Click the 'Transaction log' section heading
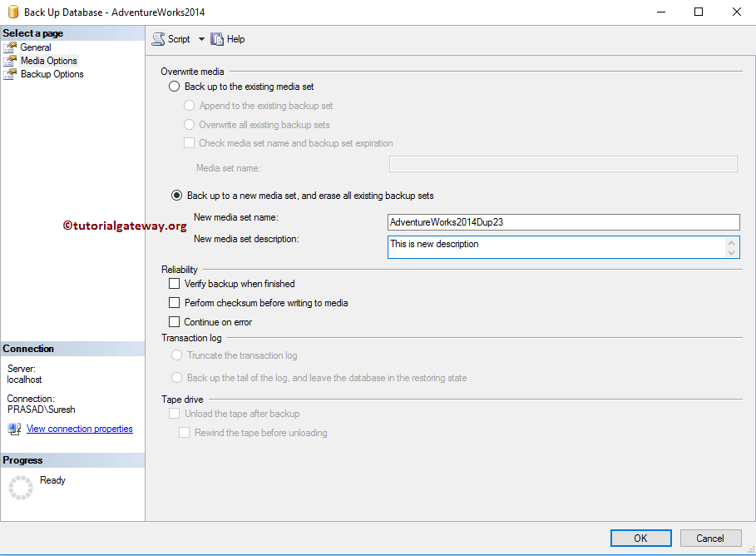Image resolution: width=756 pixels, height=556 pixels. coord(191,338)
